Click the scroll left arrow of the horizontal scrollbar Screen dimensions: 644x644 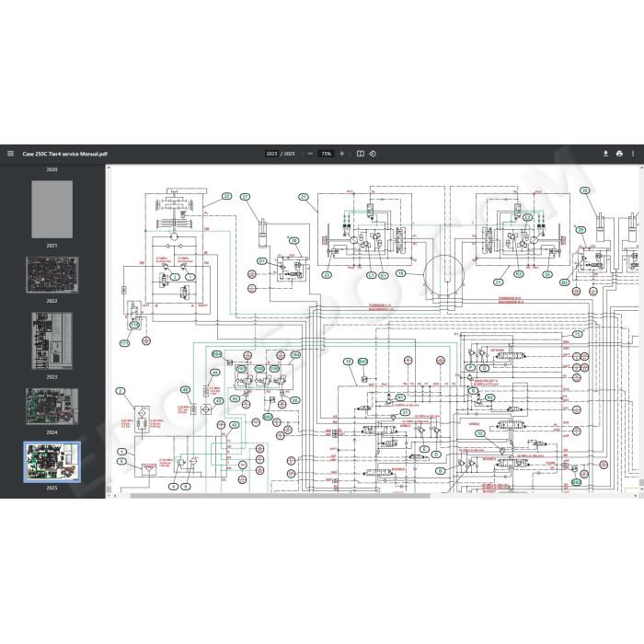click(x=115, y=496)
